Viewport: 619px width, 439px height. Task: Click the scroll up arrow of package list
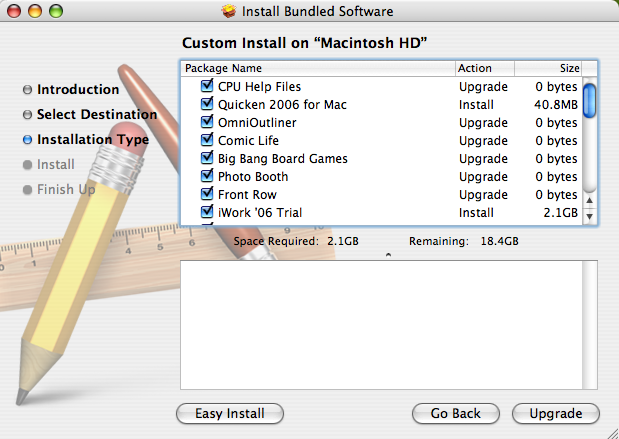[589, 200]
